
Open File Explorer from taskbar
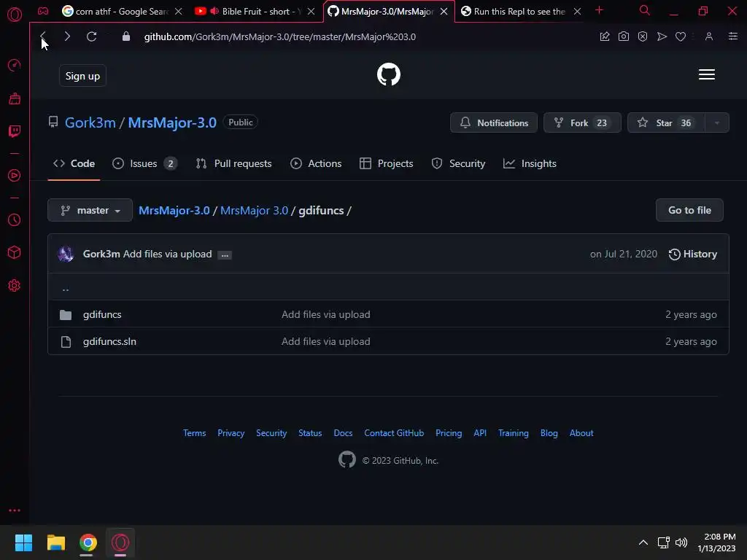click(x=55, y=542)
